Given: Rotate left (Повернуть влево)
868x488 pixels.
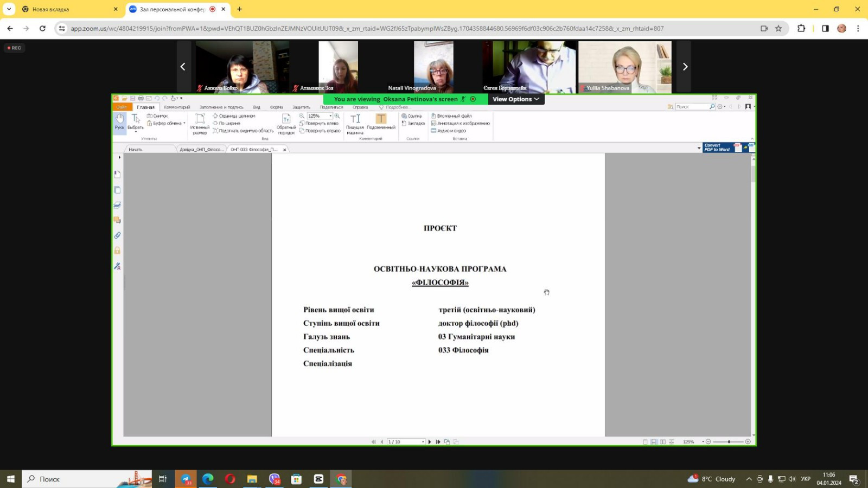Looking at the screenshot, I should 319,123.
